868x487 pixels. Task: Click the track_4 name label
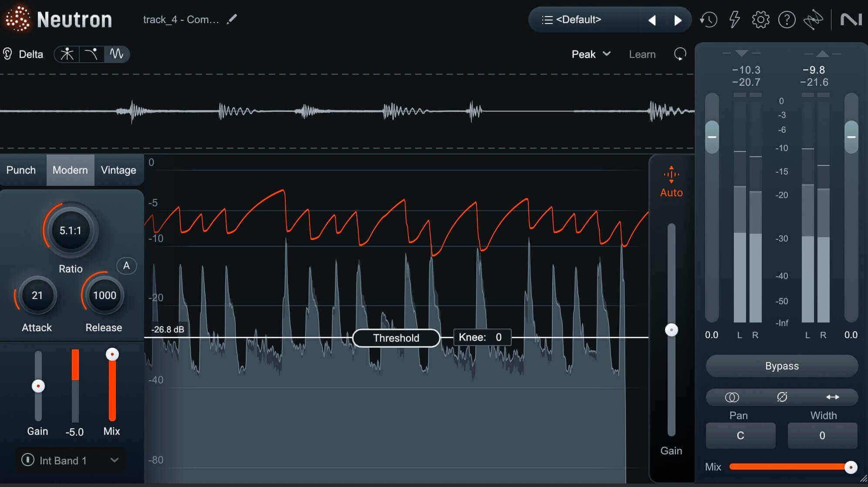181,20
